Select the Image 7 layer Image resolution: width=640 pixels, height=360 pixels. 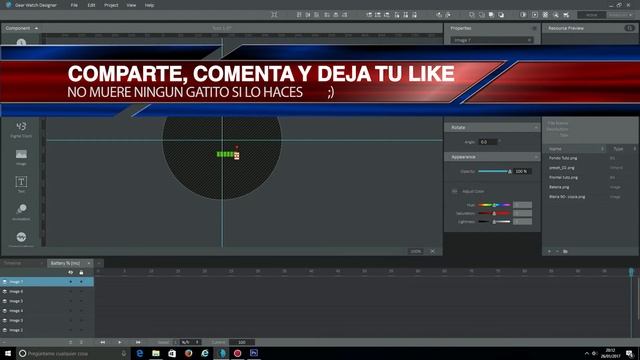47,282
